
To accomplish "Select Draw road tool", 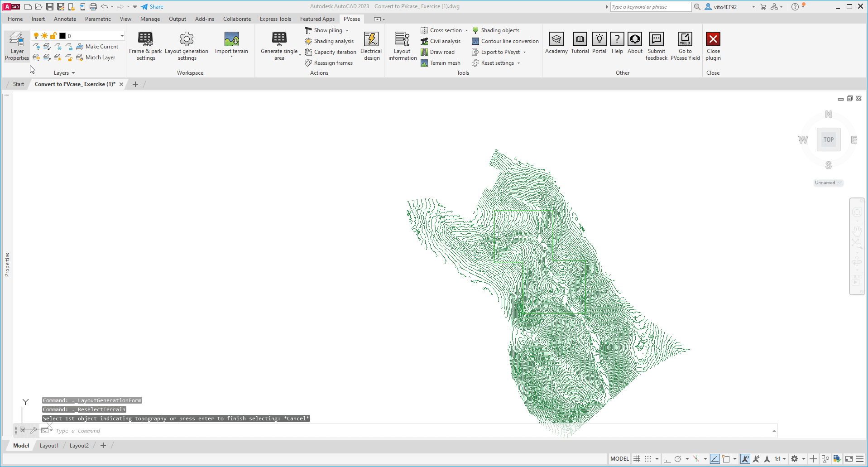I will (x=437, y=52).
